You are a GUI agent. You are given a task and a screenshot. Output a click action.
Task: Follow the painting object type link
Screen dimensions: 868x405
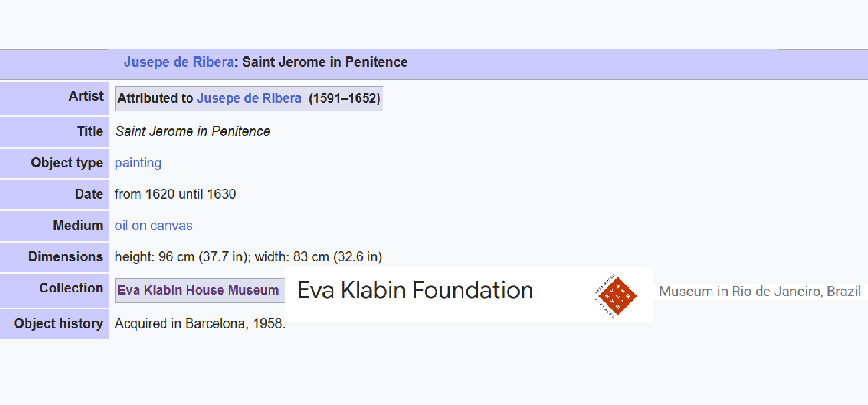click(138, 163)
